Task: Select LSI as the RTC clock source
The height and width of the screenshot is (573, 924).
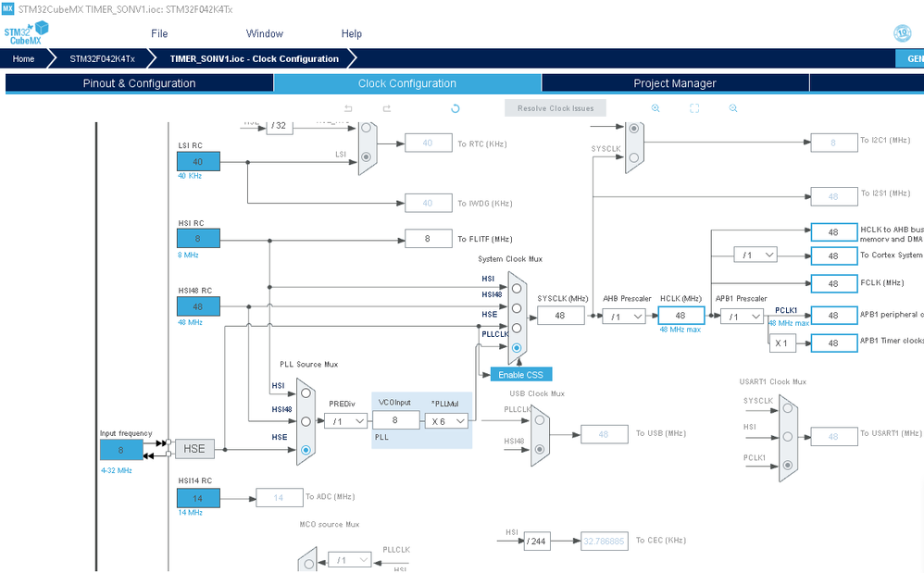Action: tap(367, 156)
